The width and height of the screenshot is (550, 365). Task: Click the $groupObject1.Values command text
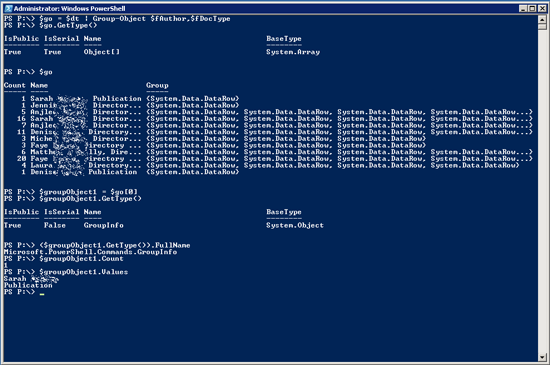coord(83,272)
